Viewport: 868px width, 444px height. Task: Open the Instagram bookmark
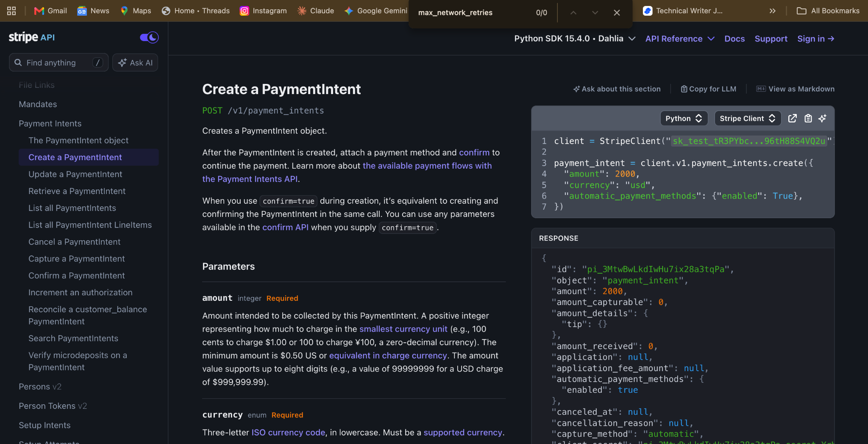point(263,11)
